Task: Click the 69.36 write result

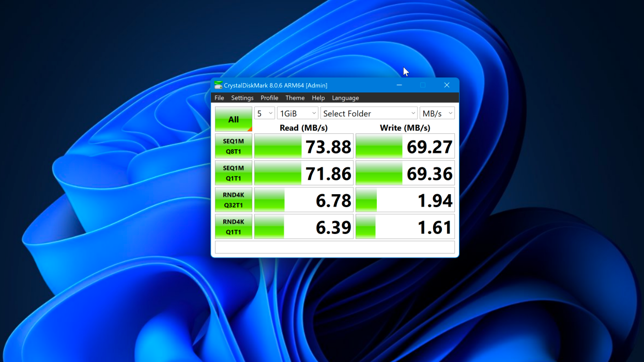Action: pos(405,173)
